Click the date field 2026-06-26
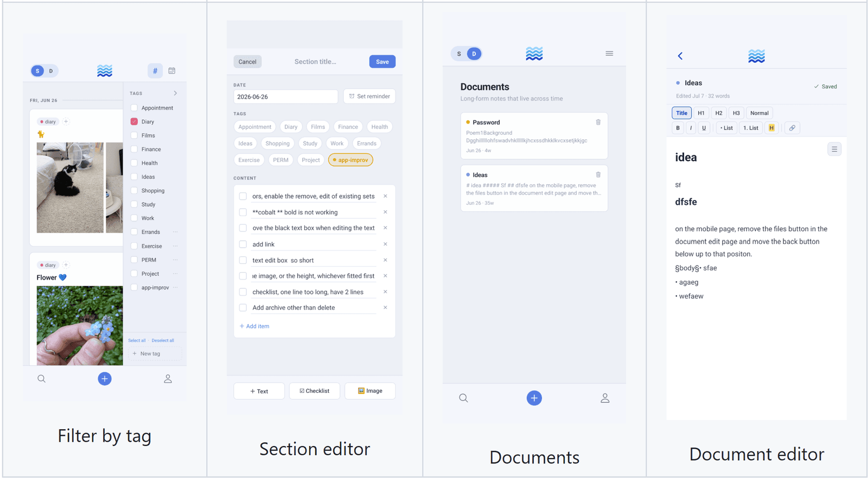This screenshot has width=868, height=478. (286, 96)
